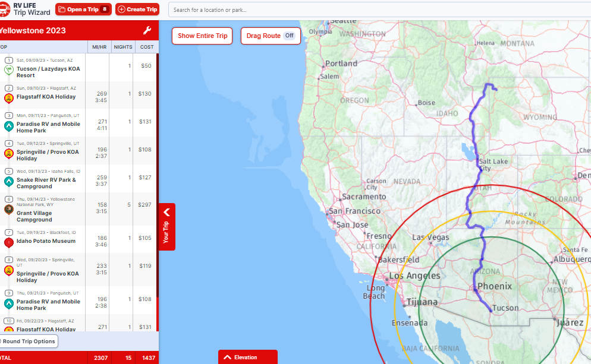Viewport: 591px width, 364px height.
Task: Click the stop number 10 badge
Action: [9, 321]
